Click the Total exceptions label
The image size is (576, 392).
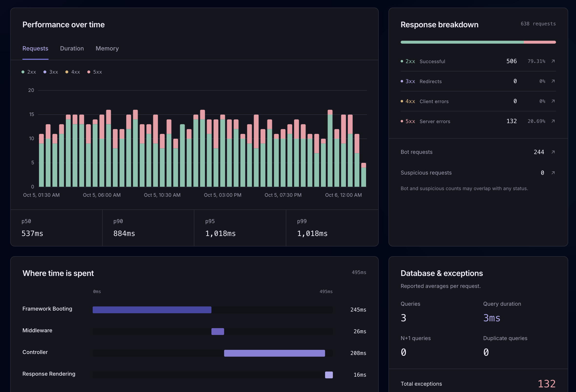pyautogui.click(x=421, y=384)
